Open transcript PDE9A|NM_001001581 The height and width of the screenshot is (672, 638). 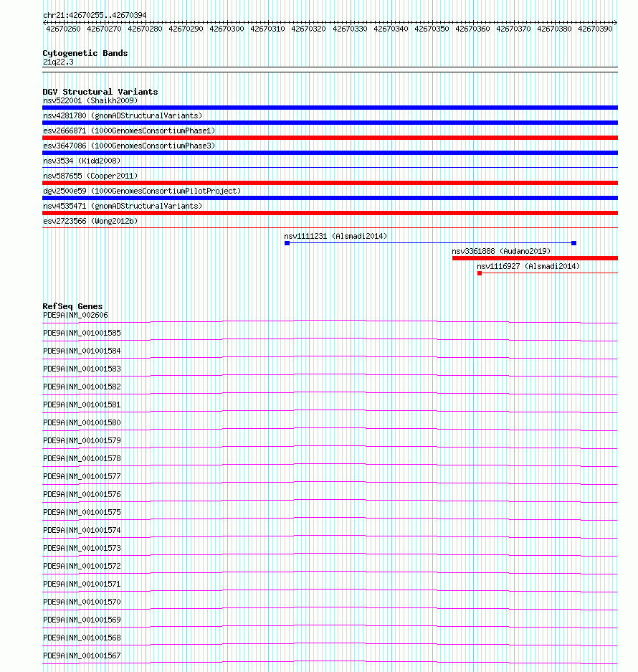pos(82,405)
